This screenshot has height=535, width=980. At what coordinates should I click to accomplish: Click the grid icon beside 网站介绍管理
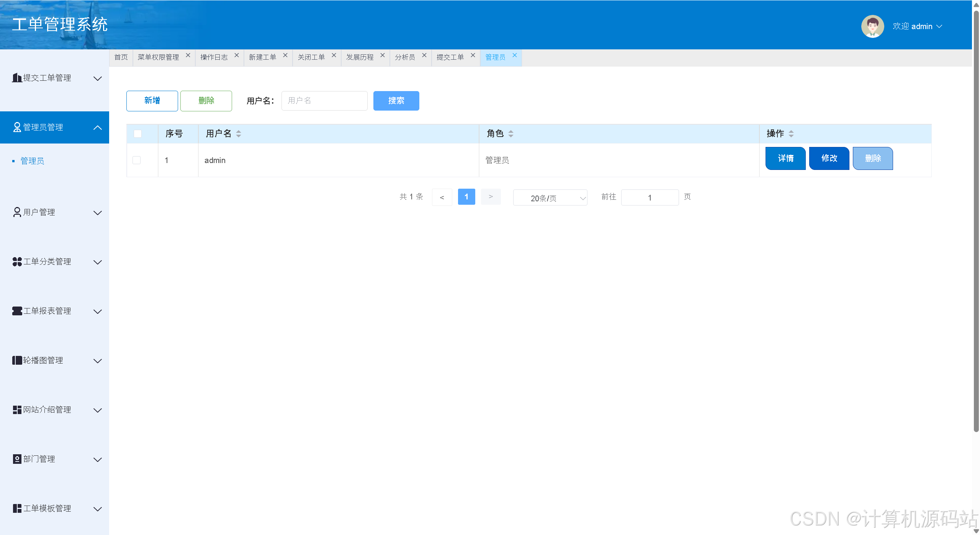tap(17, 410)
